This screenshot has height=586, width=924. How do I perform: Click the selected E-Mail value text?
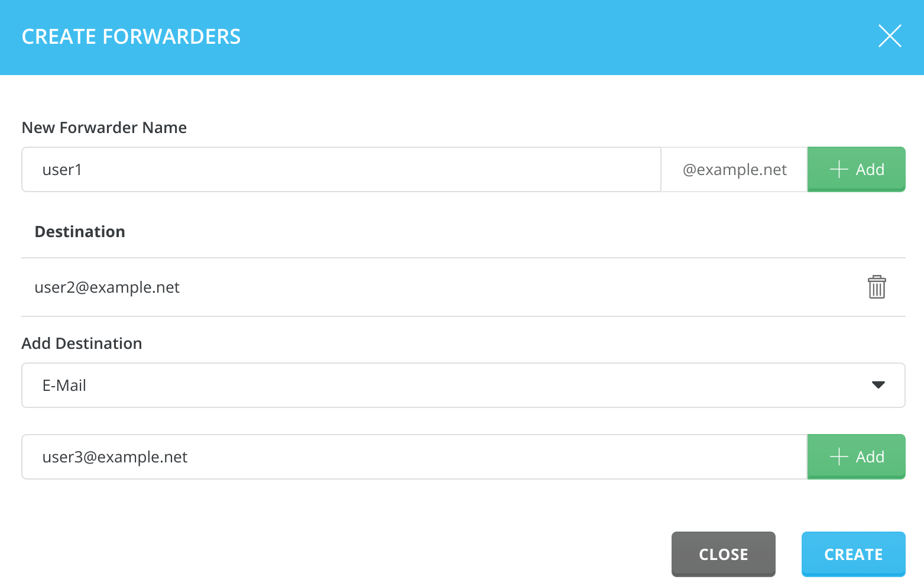click(x=64, y=386)
